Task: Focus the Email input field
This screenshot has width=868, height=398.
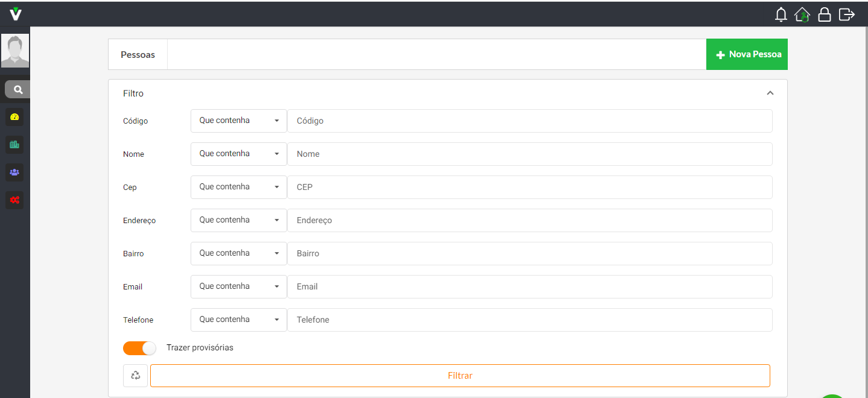Action: coord(530,286)
